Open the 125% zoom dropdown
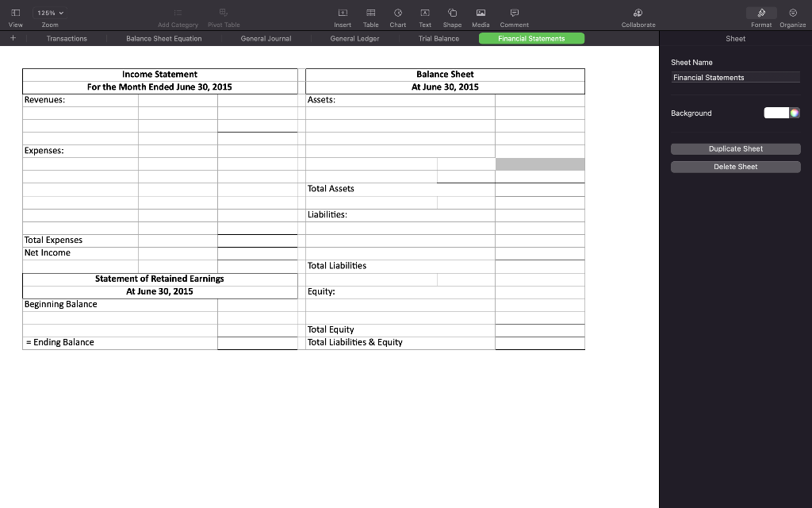 tap(50, 12)
